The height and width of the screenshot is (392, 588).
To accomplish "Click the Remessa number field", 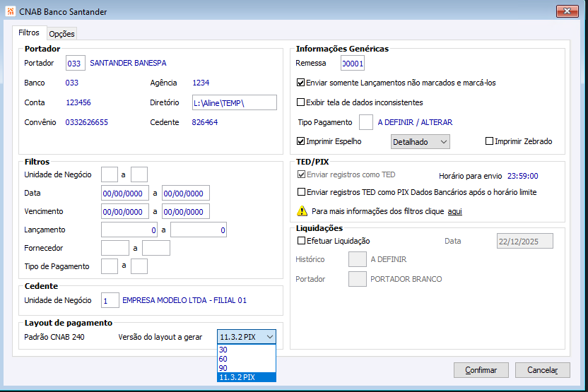I will 352,63.
